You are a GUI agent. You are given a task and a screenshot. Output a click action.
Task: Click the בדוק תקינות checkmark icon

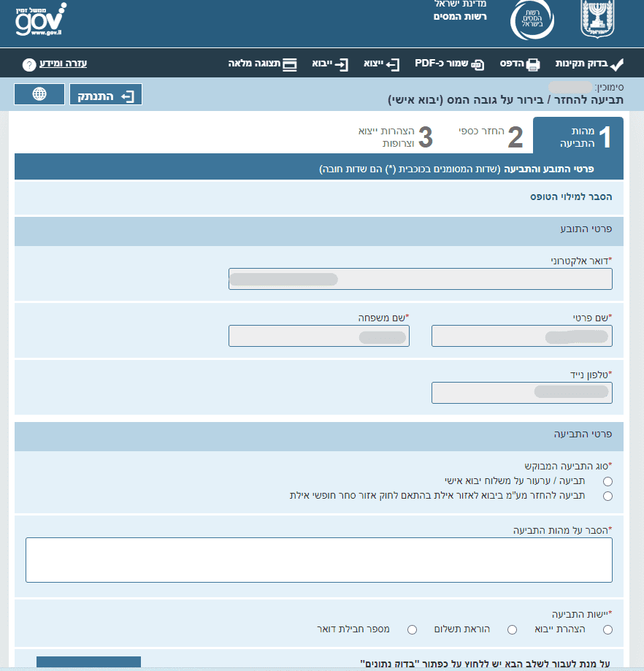coord(616,65)
